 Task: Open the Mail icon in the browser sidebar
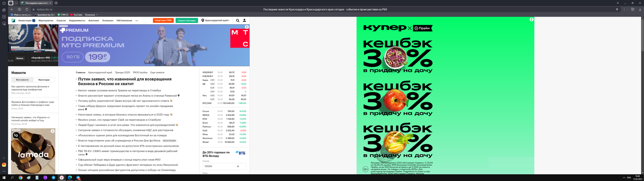[x=4, y=165]
